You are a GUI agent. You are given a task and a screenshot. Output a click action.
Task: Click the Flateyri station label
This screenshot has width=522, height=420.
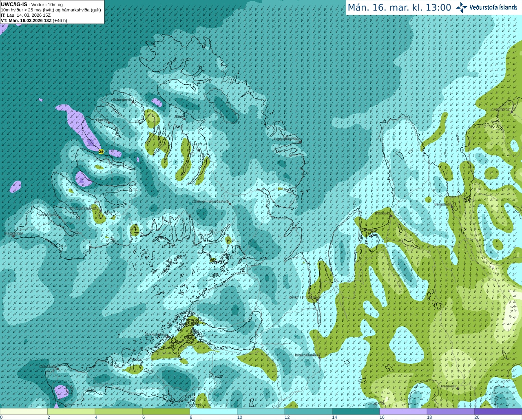click(102, 120)
